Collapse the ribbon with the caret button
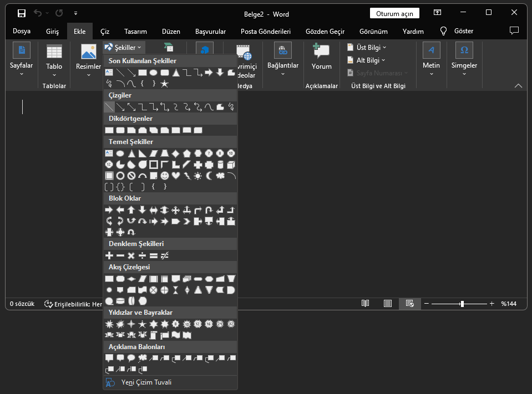532x394 pixels. tap(519, 86)
